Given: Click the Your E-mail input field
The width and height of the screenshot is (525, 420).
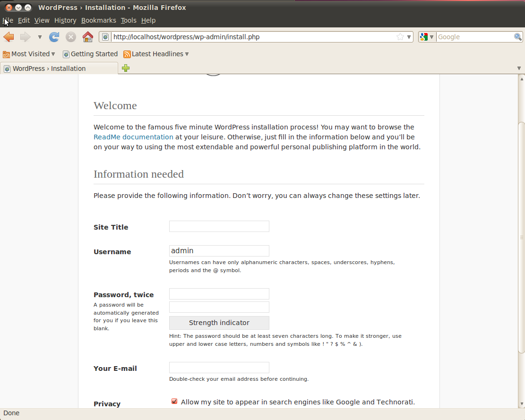Looking at the screenshot, I should click(219, 368).
